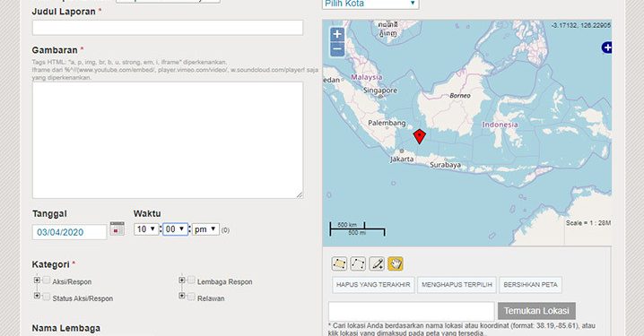Image resolution: width=644 pixels, height=336 pixels.
Task: Expand the Lembaga Respon tree node
Action: (x=181, y=280)
